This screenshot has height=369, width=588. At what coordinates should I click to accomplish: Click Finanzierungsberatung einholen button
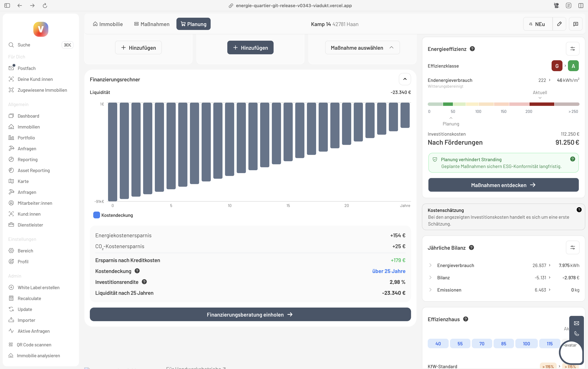pos(250,315)
